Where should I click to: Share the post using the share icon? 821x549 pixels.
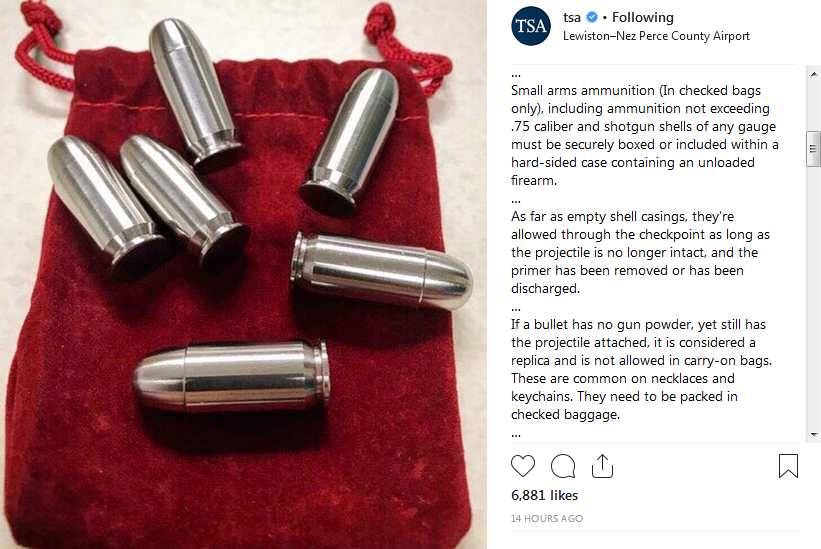602,466
